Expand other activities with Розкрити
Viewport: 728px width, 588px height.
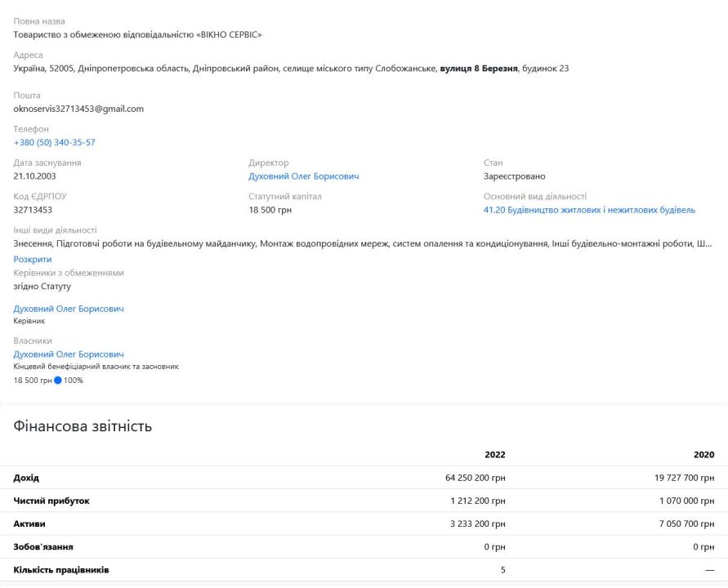pyautogui.click(x=33, y=259)
